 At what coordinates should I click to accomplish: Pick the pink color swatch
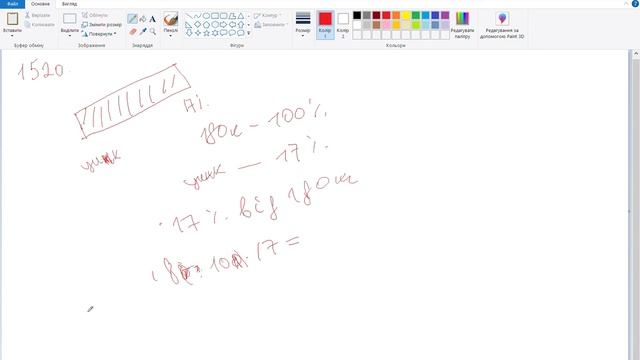click(386, 25)
